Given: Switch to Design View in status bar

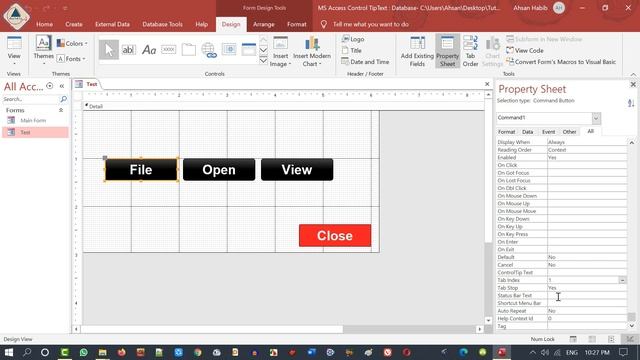Looking at the screenshot, I should click(x=630, y=339).
